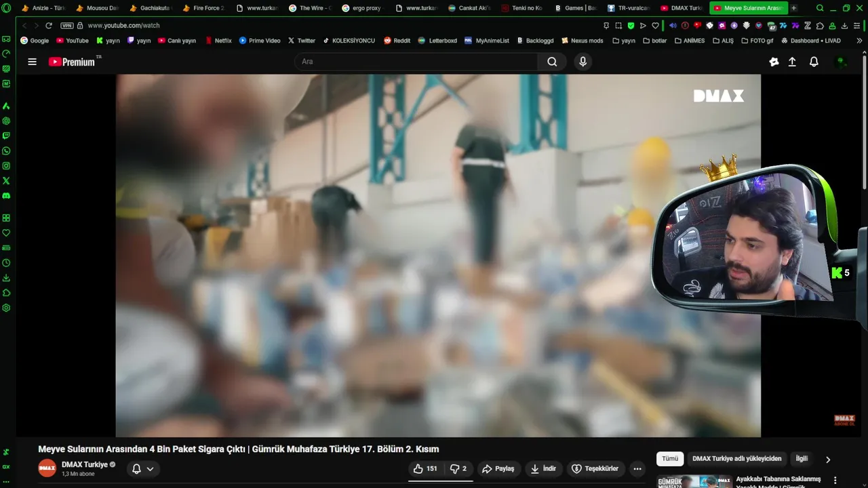Image resolution: width=868 pixels, height=488 pixels.
Task: Open Prime Video bookmark
Action: pyautogui.click(x=260, y=41)
